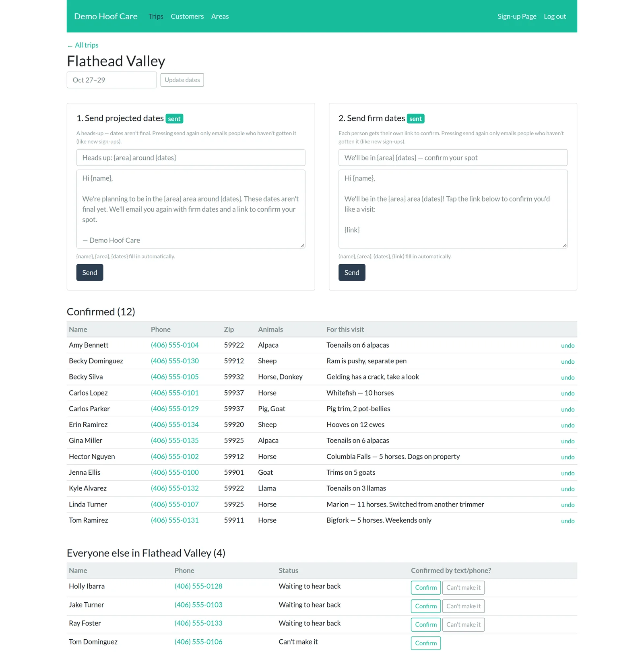Image resolution: width=644 pixels, height=661 pixels.
Task: Send the projected dates email
Action: (90, 272)
